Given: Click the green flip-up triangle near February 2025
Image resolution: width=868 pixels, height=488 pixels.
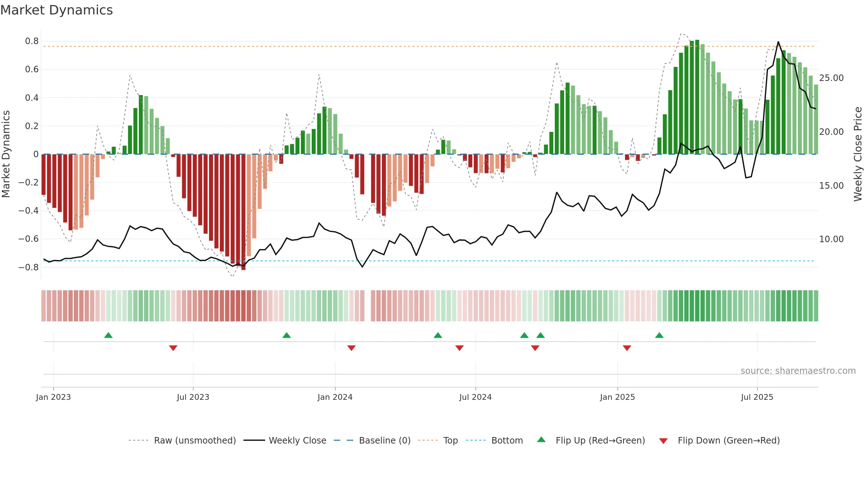Looking at the screenshot, I should click(x=659, y=335).
